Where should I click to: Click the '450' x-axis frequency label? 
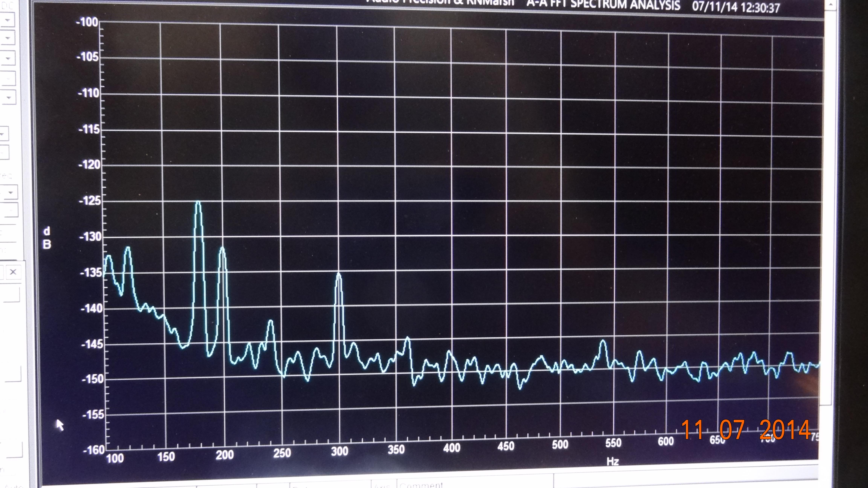tap(506, 446)
